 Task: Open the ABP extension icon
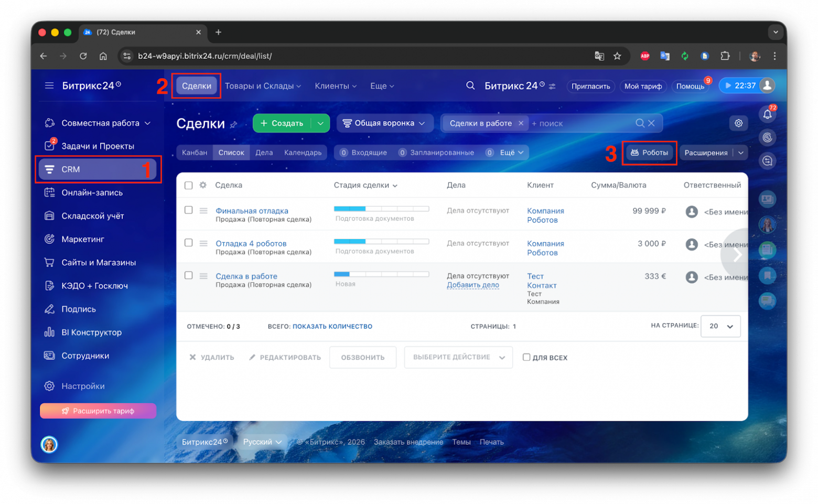point(645,56)
